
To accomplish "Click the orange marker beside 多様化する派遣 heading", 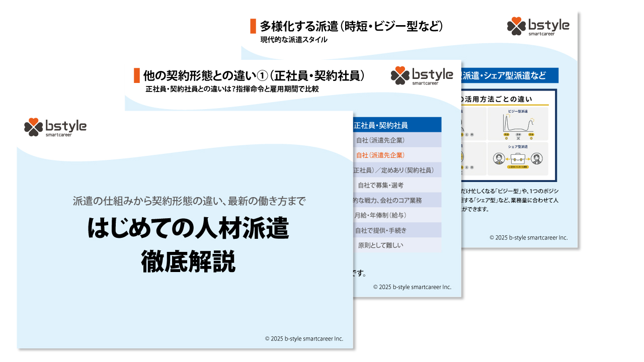I will 253,26.
